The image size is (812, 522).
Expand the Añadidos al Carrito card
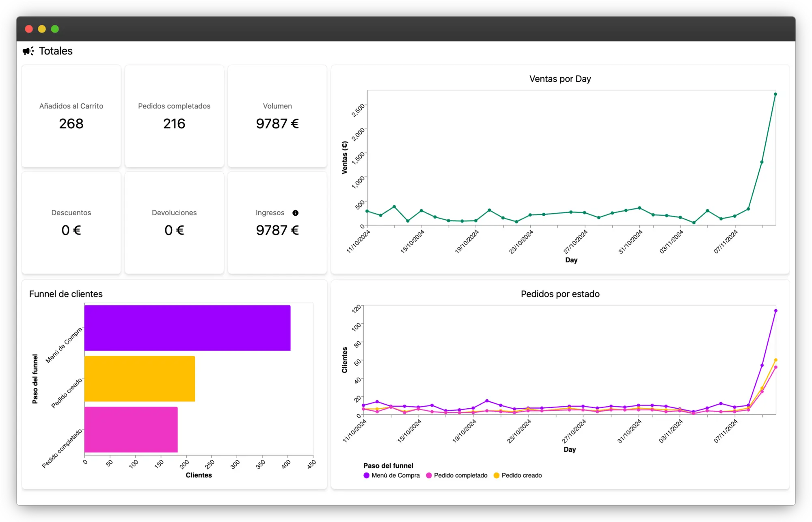[x=71, y=116]
